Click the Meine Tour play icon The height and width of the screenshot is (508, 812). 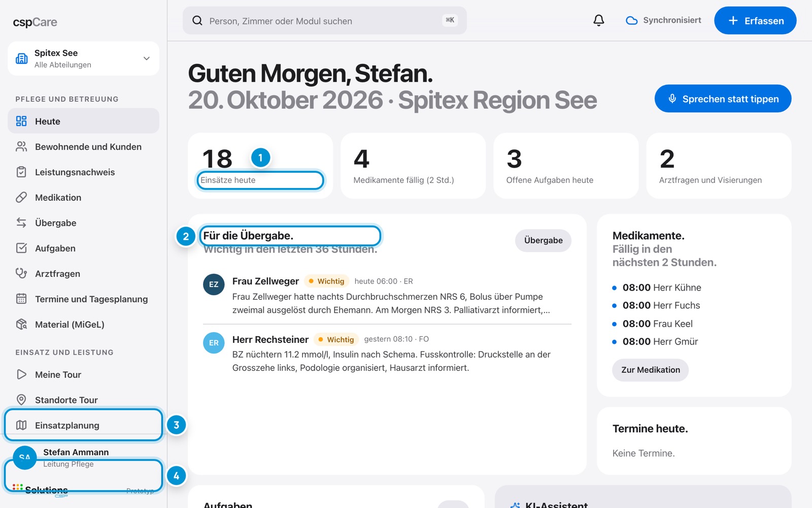click(x=21, y=374)
